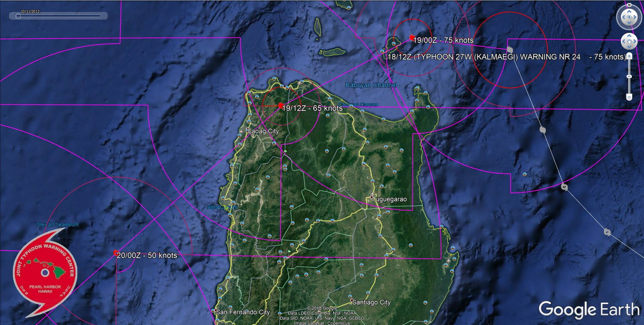Click the historical imagery time slider thumb
Viewport: 644px width, 325px height.
tap(18, 16)
